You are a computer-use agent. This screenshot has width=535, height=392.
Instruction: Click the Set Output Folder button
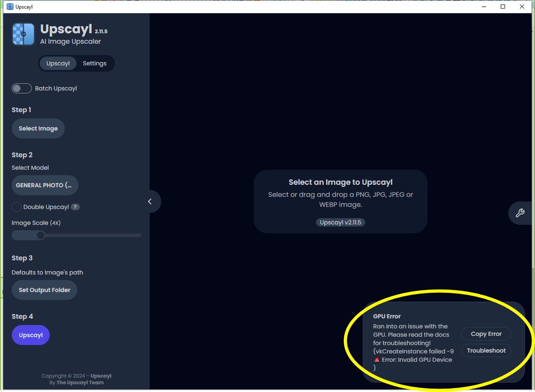tap(44, 290)
